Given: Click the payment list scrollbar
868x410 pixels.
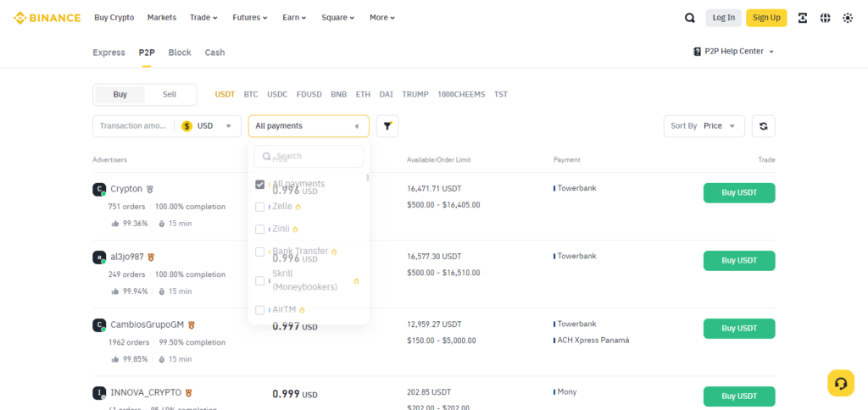Looking at the screenshot, I should 368,178.
